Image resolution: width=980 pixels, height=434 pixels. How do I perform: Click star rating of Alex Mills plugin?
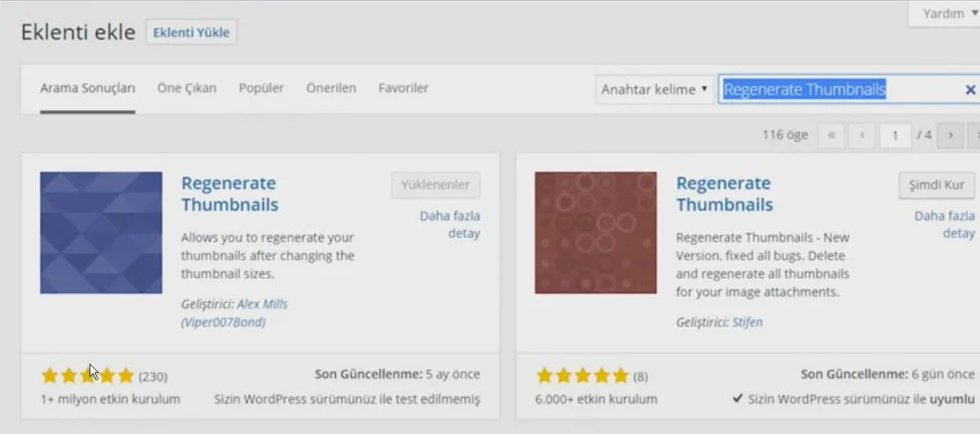pyautogui.click(x=88, y=376)
